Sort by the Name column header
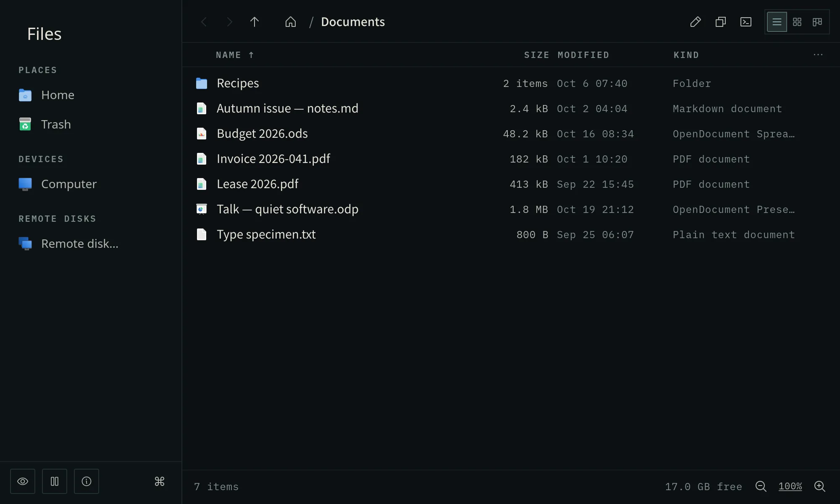The image size is (840, 504). point(235,55)
